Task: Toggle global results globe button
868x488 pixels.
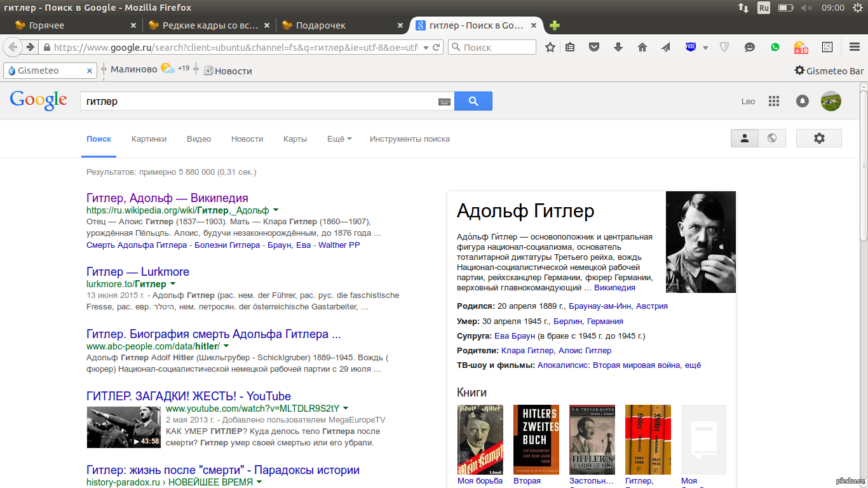Action: (x=772, y=139)
